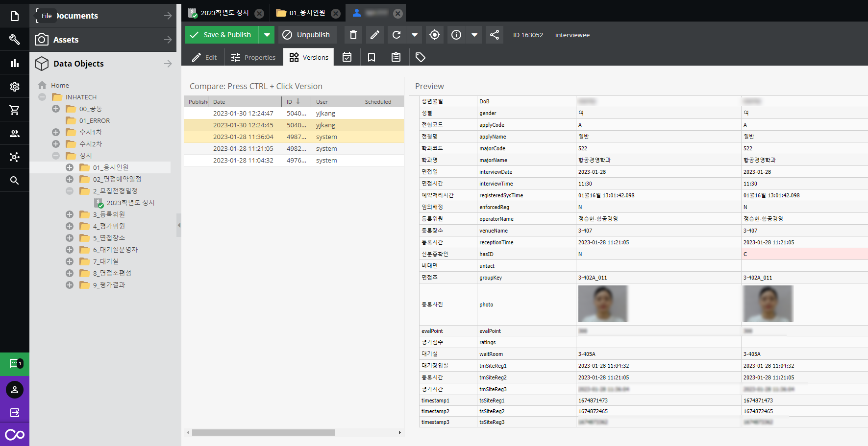Open the tags tab icon

click(x=420, y=57)
